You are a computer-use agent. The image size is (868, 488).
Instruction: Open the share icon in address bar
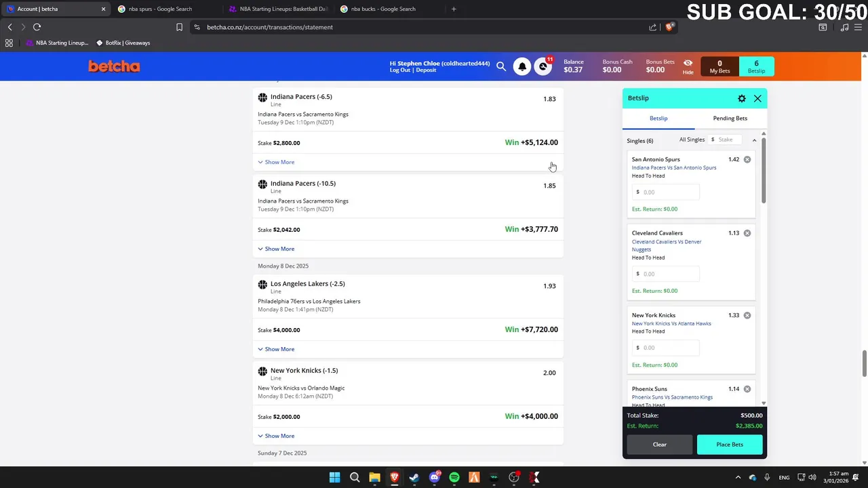(x=652, y=27)
